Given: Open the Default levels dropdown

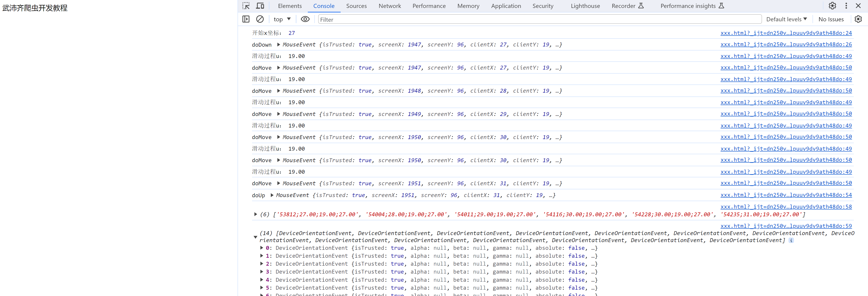Looking at the screenshot, I should [x=786, y=19].
